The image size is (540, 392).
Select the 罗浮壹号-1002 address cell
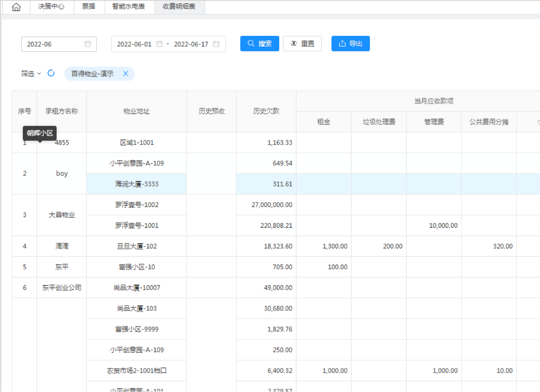pyautogui.click(x=136, y=205)
